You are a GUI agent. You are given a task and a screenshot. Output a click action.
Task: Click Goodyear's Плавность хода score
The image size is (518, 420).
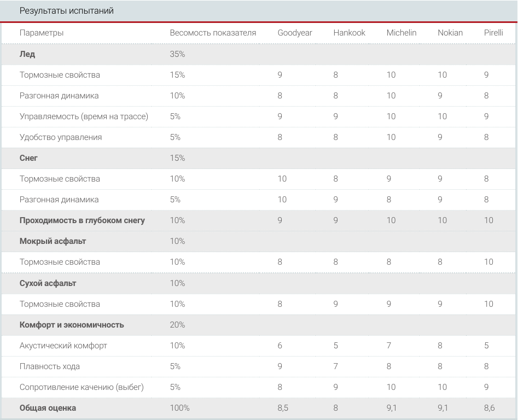(x=280, y=366)
